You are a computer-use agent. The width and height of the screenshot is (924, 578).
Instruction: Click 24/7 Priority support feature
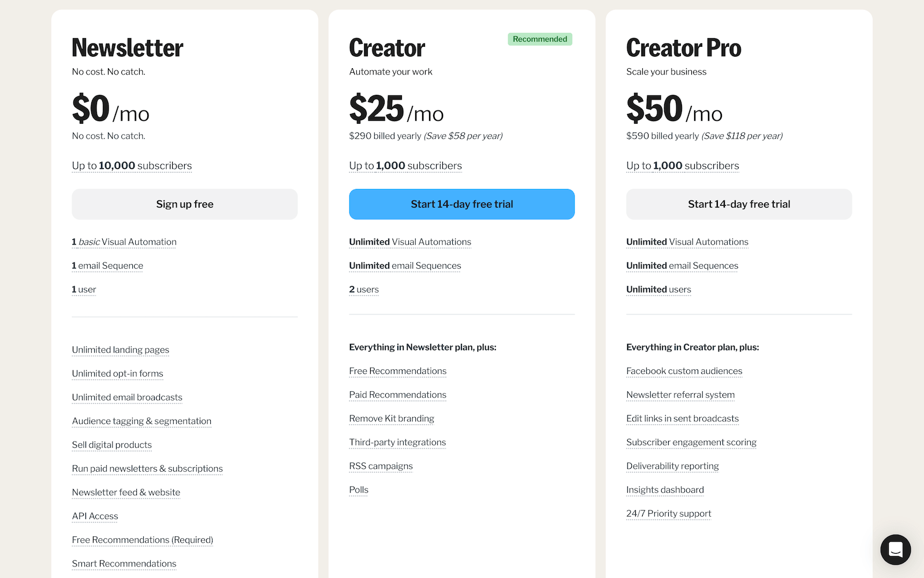click(669, 513)
